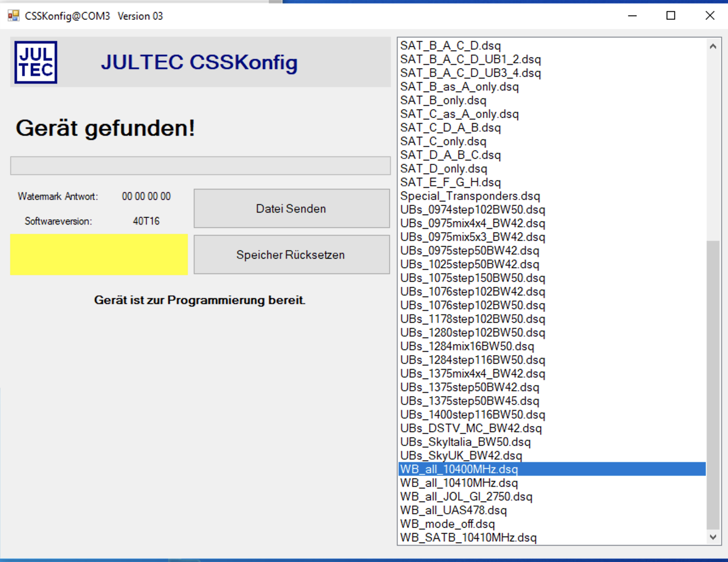Click the list's scroll down arrow
The width and height of the screenshot is (728, 562).
click(712, 537)
